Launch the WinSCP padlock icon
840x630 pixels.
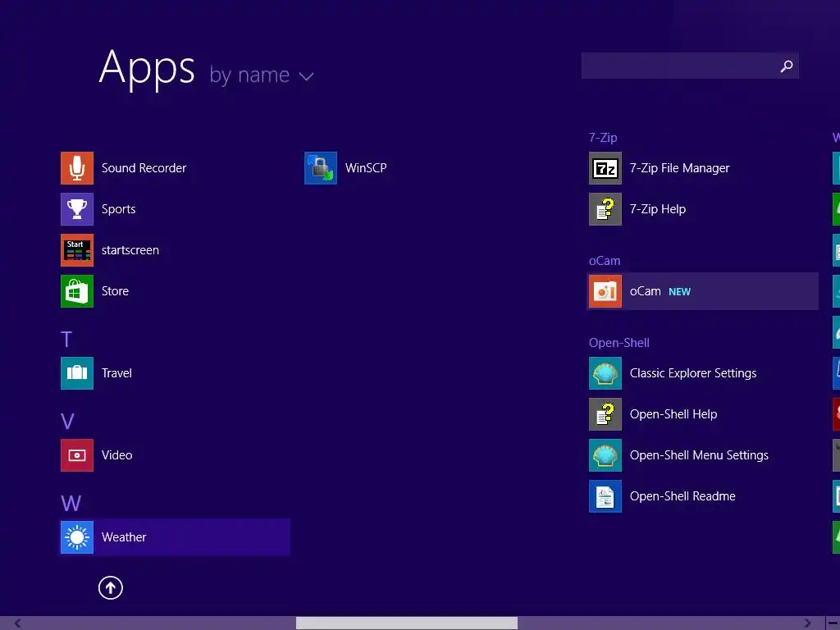321,167
